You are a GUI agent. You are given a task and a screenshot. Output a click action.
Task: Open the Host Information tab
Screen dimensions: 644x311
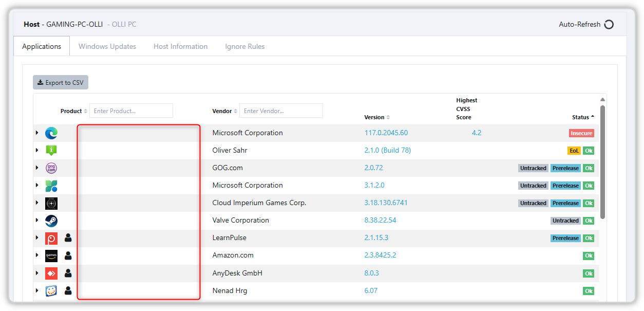coord(181,46)
